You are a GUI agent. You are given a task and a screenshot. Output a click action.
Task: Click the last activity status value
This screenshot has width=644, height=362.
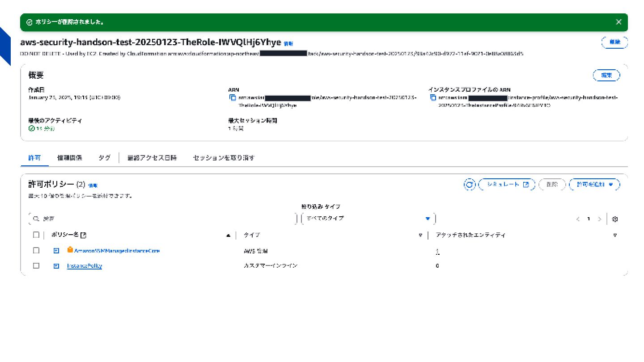[x=42, y=128]
